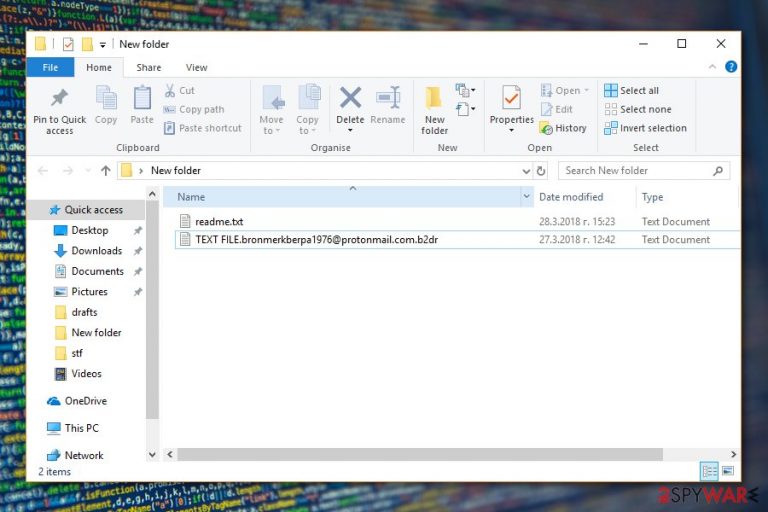The image size is (768, 512).
Task: Click Invert selection
Action: 645,128
